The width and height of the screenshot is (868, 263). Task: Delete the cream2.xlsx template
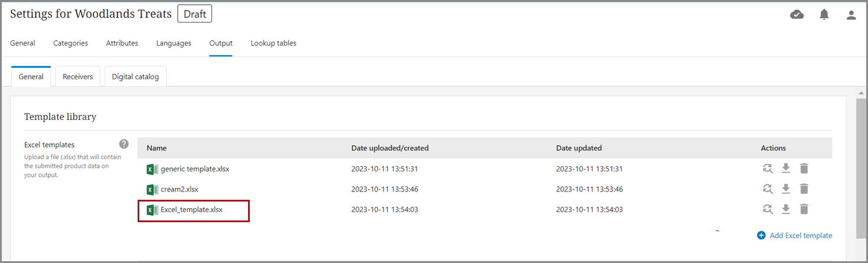(x=804, y=189)
